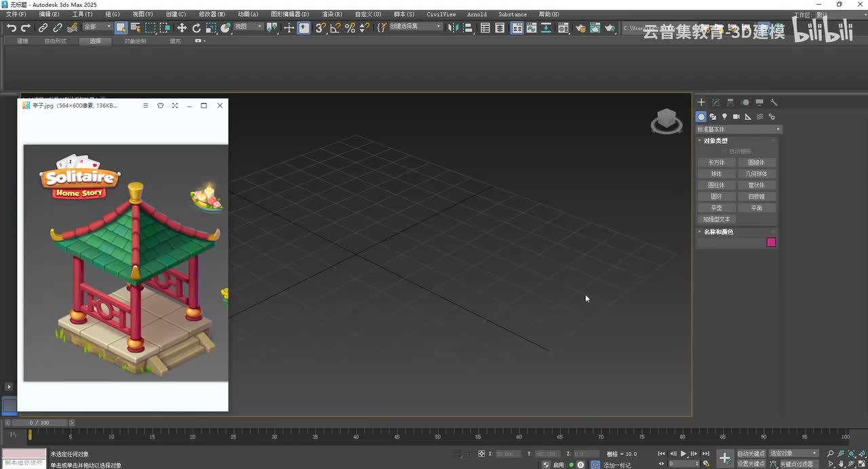Open the selection filter 全部 dropdown
The image size is (868, 469).
click(98, 27)
